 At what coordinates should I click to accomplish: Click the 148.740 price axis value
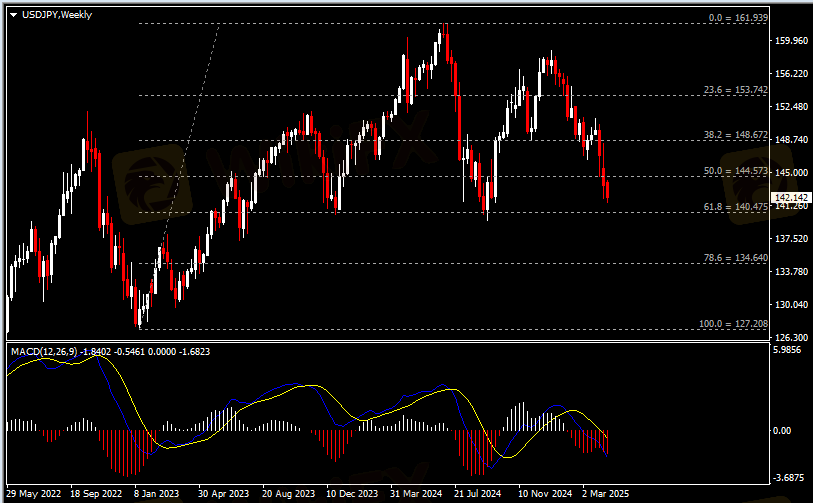(x=791, y=139)
